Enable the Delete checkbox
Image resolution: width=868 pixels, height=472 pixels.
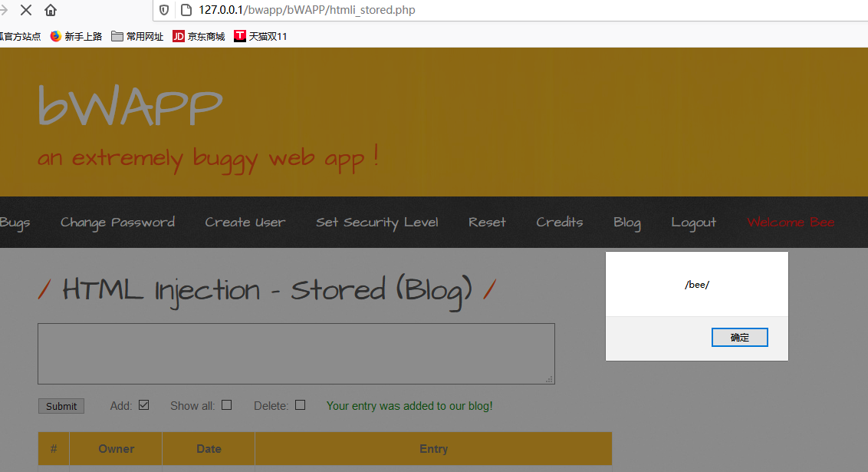click(300, 405)
